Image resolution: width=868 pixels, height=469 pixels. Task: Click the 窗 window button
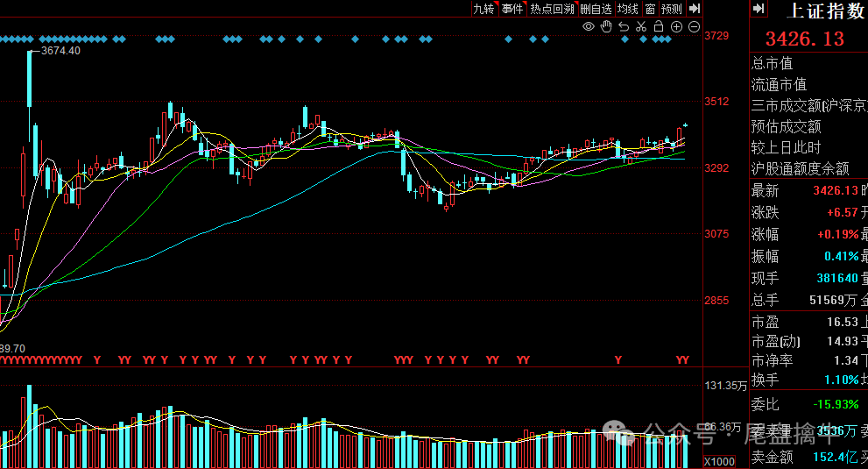click(650, 9)
